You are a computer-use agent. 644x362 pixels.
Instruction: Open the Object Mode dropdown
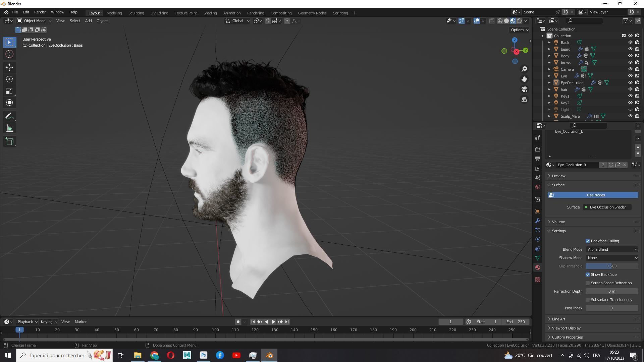(x=34, y=21)
